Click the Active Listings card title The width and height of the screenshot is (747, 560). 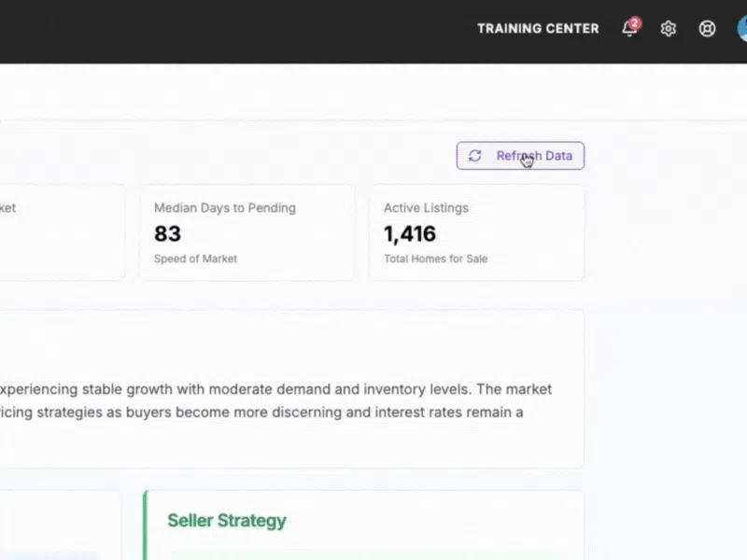click(x=426, y=207)
